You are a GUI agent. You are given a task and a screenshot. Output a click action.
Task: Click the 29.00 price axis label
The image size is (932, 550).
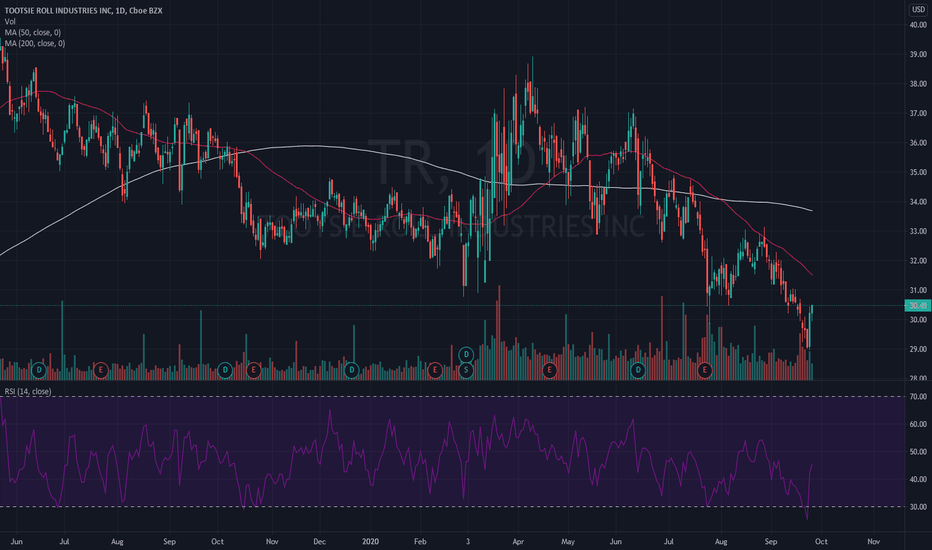click(918, 349)
